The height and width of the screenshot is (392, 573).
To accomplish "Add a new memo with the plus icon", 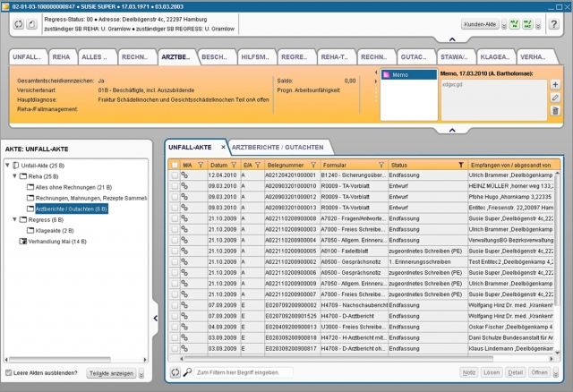I will coord(555,85).
